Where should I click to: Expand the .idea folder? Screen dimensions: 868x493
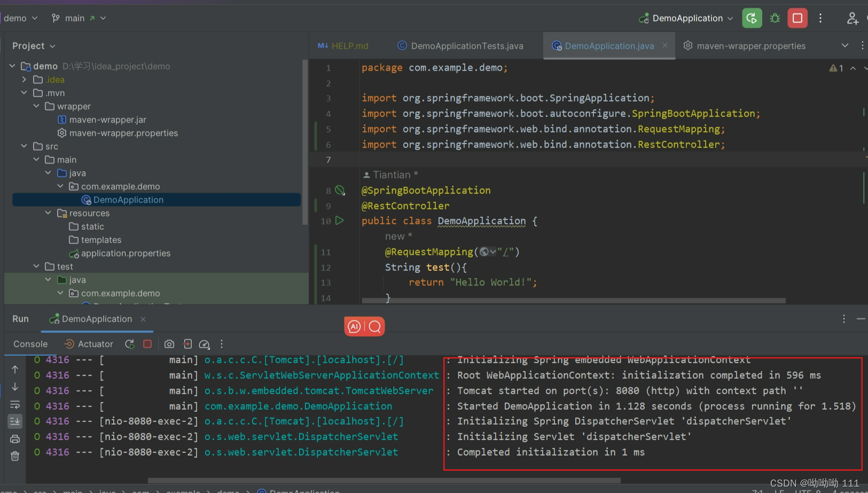point(24,80)
